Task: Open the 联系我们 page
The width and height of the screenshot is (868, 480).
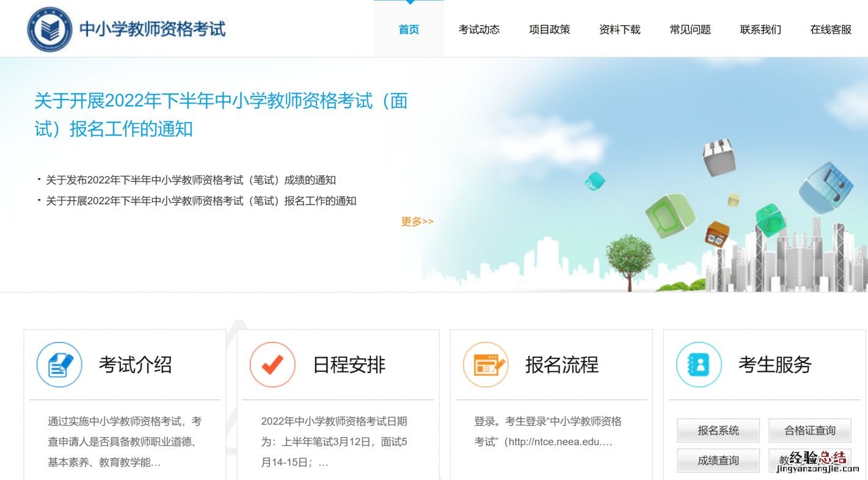Action: (759, 29)
